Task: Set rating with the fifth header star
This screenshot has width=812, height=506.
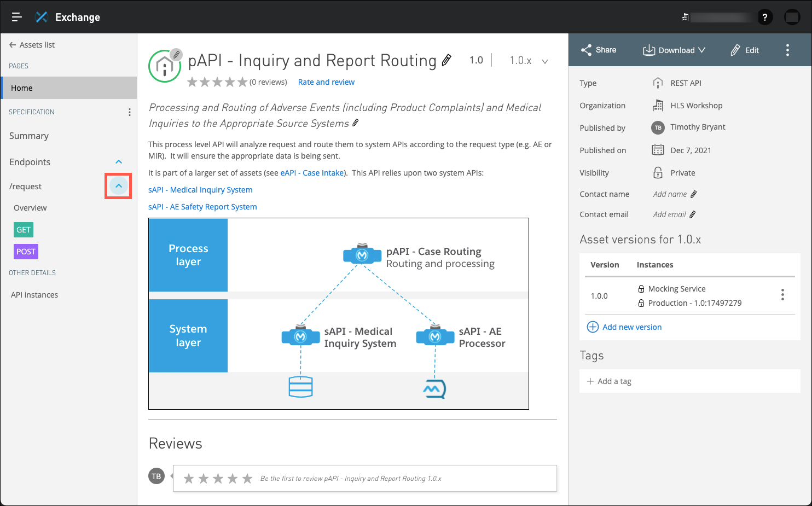Action: click(x=242, y=82)
